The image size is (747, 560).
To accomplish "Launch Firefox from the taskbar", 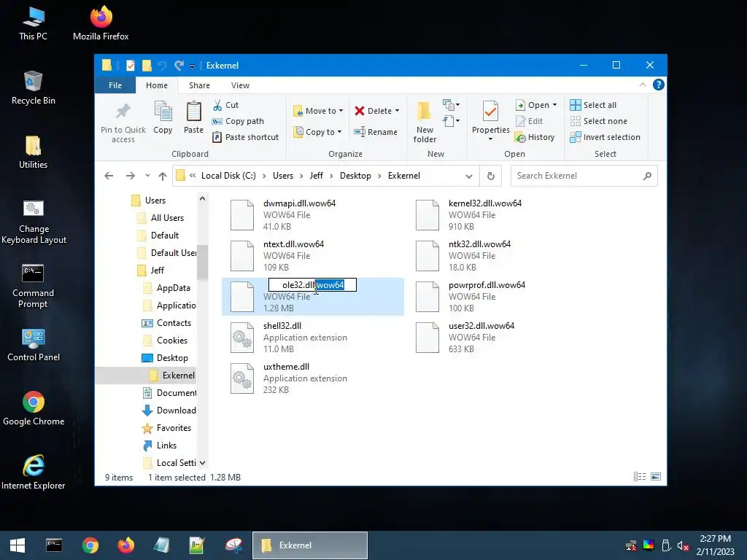I will pyautogui.click(x=126, y=545).
